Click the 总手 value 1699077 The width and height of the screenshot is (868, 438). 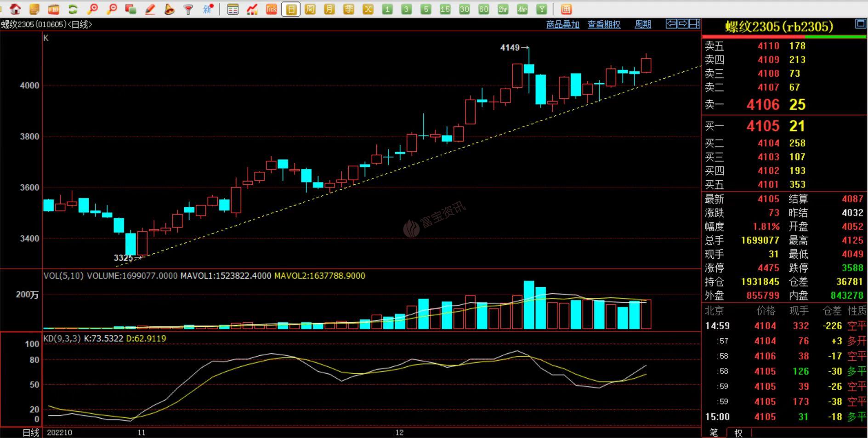[760, 240]
